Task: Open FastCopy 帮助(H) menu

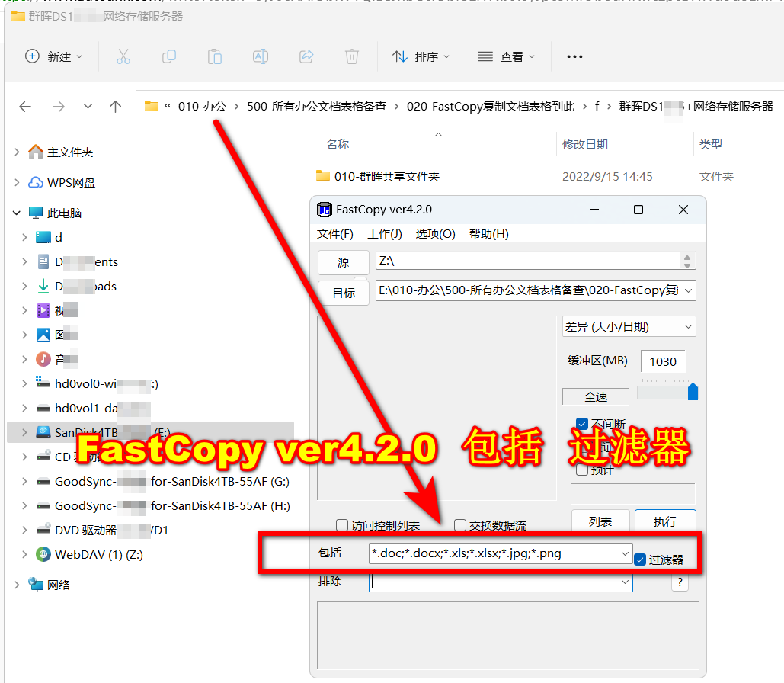Action: click(x=489, y=234)
